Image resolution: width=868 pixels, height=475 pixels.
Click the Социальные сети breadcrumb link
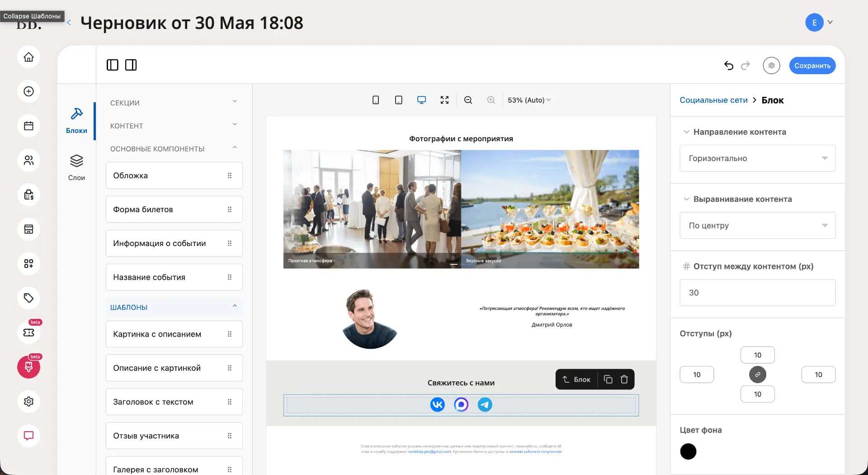[713, 100]
